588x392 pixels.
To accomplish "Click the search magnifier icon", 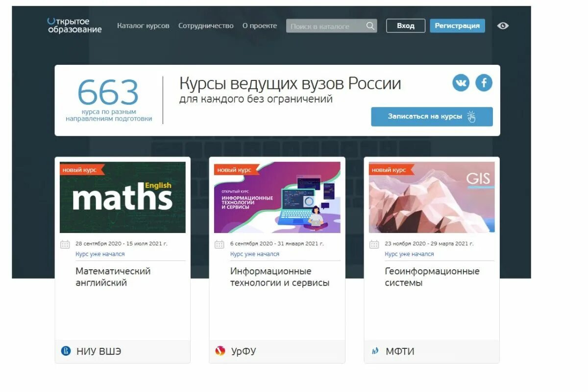I will click(370, 26).
